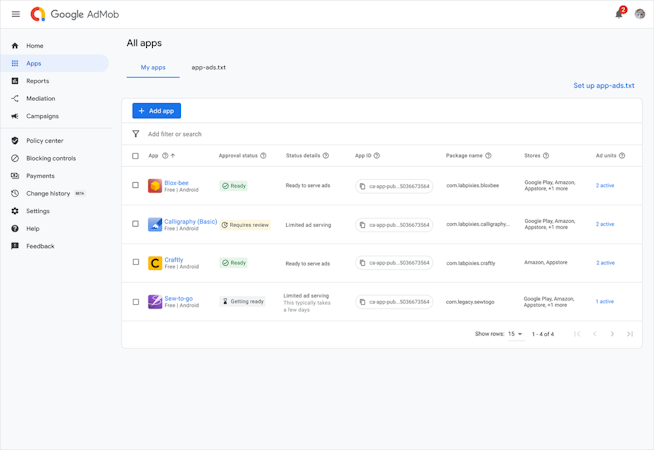The width and height of the screenshot is (654, 450).
Task: Select the Calligraphy (Basic) row checkbox
Action: point(135,224)
